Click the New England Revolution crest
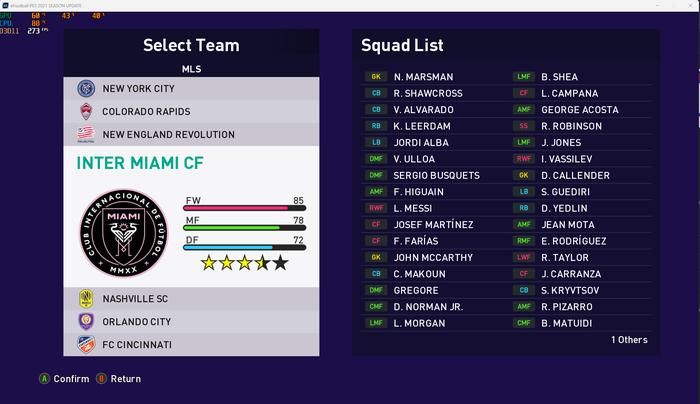 pos(86,134)
